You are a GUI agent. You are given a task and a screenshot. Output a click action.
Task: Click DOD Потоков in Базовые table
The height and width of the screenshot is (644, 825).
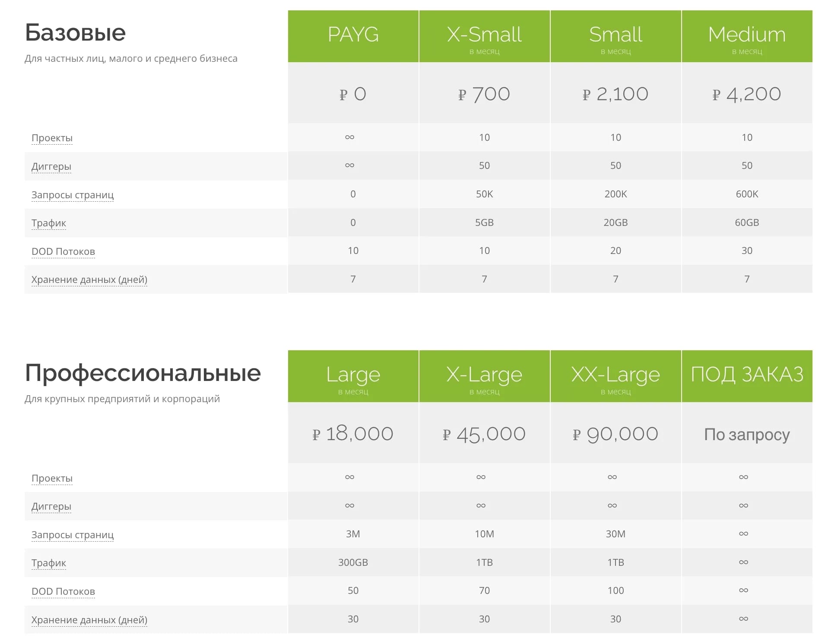point(63,251)
